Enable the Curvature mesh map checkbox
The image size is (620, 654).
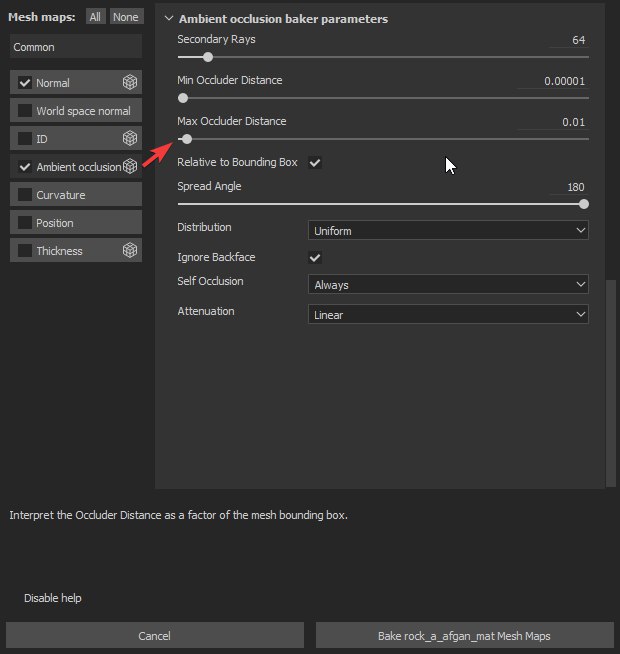25,194
